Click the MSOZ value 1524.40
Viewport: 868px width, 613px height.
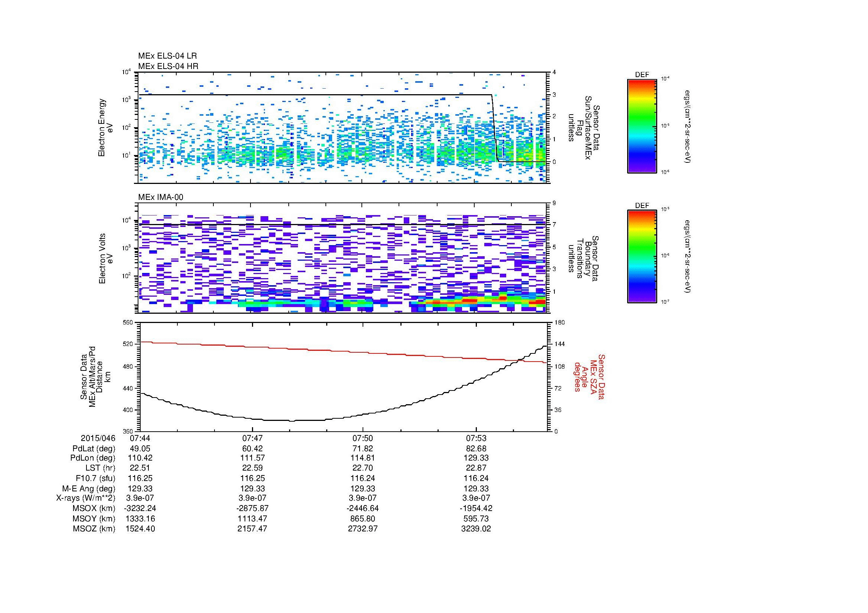(x=140, y=529)
